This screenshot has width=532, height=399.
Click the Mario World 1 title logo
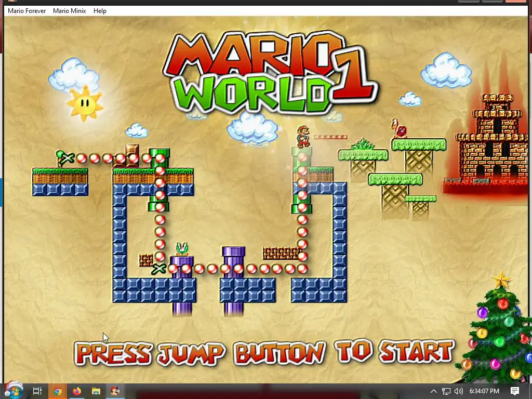coord(270,72)
